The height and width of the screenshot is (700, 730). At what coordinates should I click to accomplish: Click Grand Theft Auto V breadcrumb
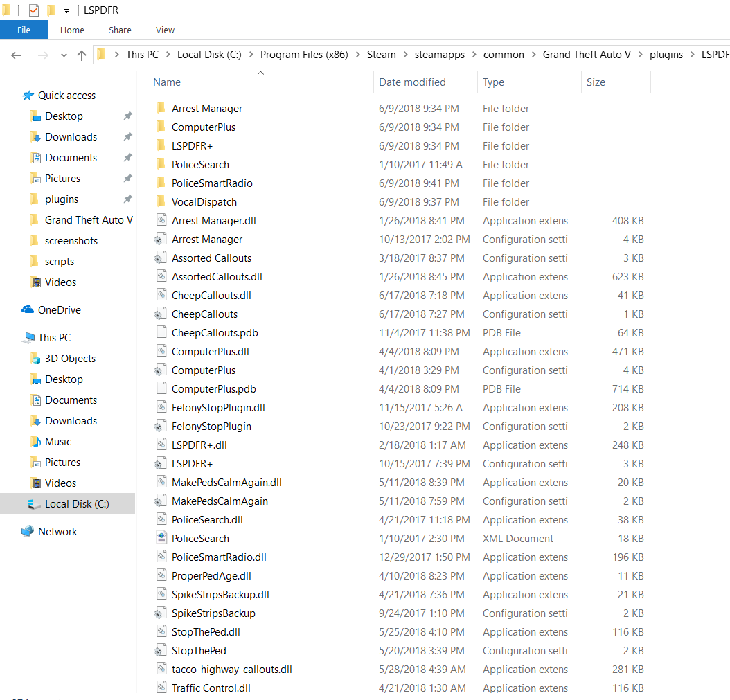(587, 55)
